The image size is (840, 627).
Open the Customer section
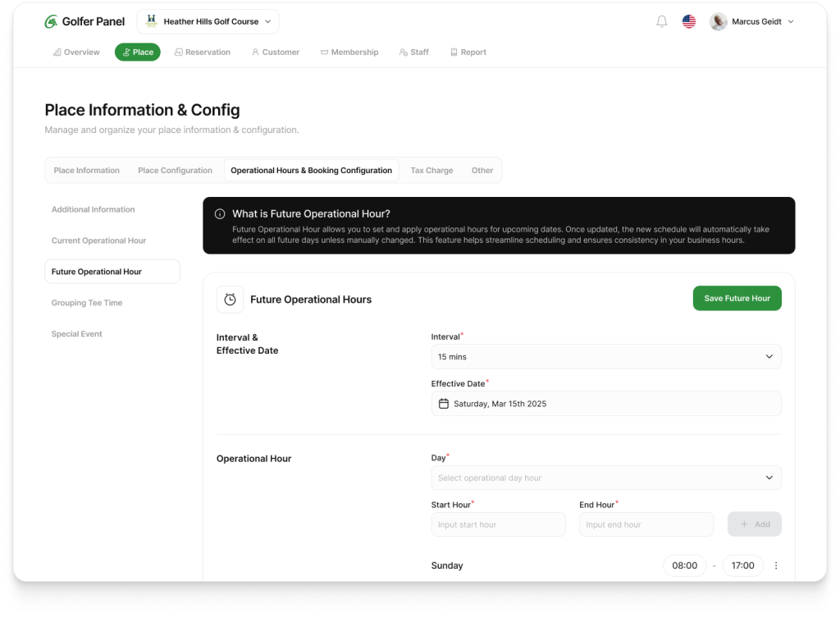276,52
